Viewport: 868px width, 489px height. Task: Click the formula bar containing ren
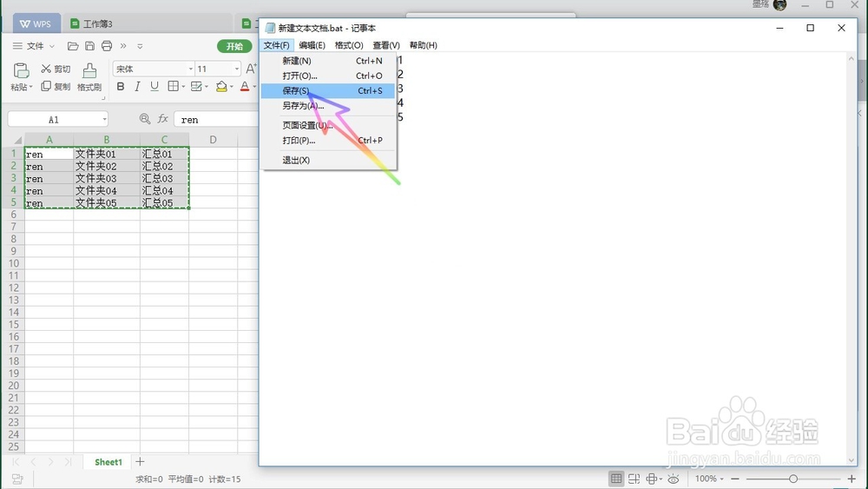coord(216,120)
